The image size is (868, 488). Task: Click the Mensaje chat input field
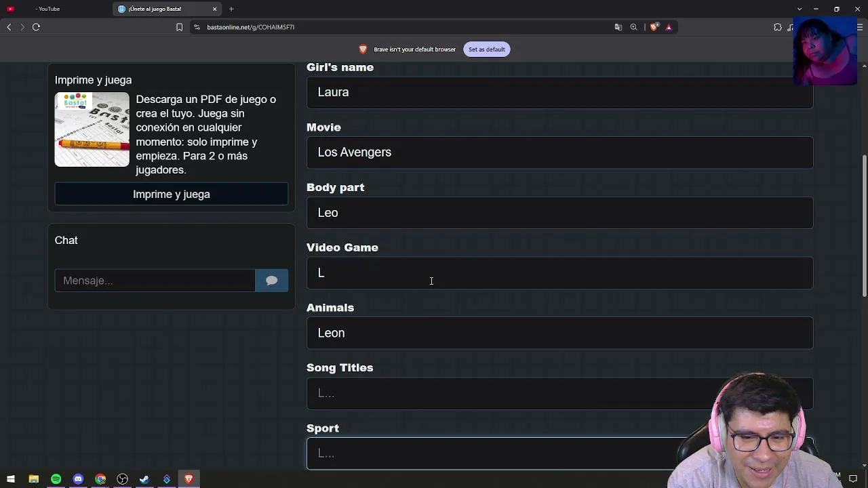point(155,281)
